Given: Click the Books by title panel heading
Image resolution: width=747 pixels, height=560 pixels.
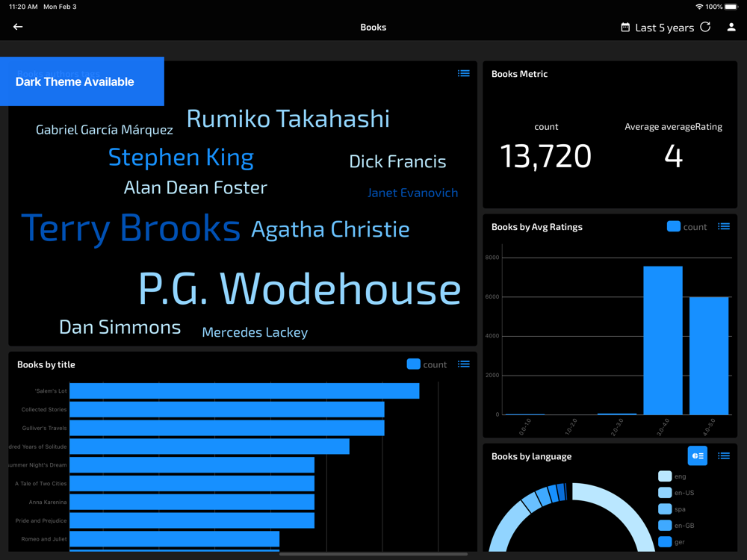Looking at the screenshot, I should pos(46,365).
